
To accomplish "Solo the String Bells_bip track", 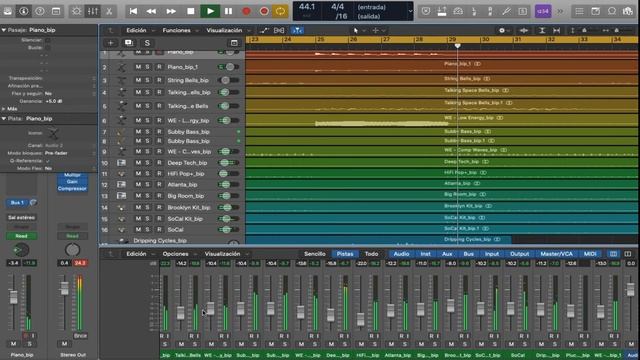I will 147,80.
